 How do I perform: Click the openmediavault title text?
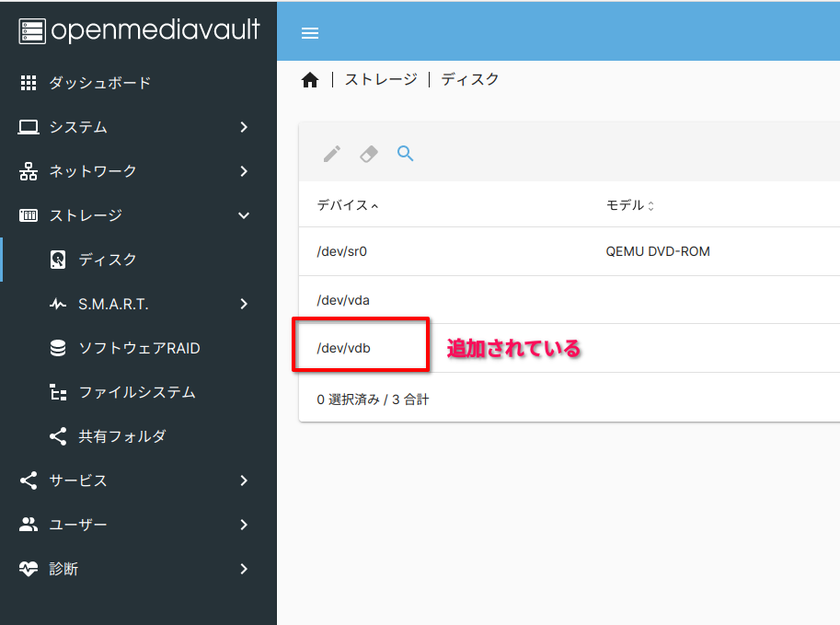click(155, 30)
